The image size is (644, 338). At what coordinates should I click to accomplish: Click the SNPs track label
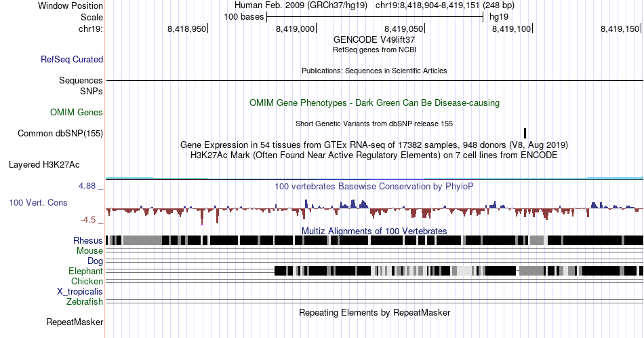[92, 91]
